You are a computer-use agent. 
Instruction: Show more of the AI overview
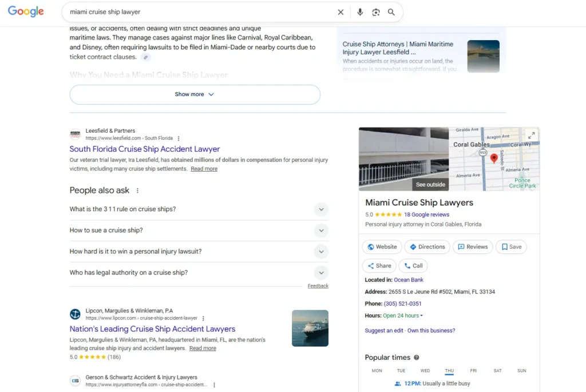195,94
